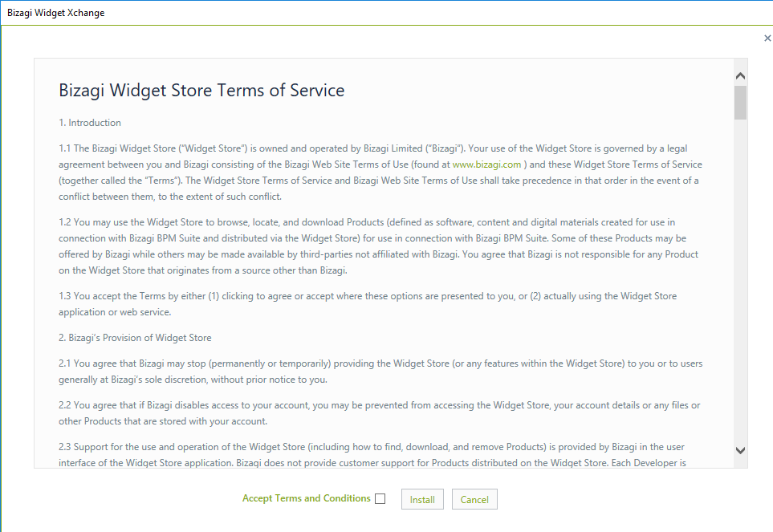Click the "Accept Terms and Conditions" label
The image size is (773, 532).
pos(306,498)
